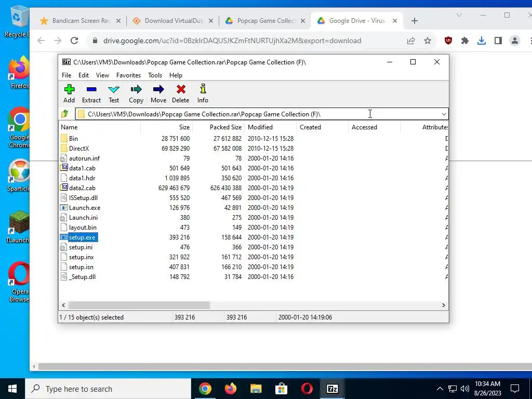This screenshot has width=532, height=399.
Task: Open the Edit menu
Action: [x=84, y=75]
